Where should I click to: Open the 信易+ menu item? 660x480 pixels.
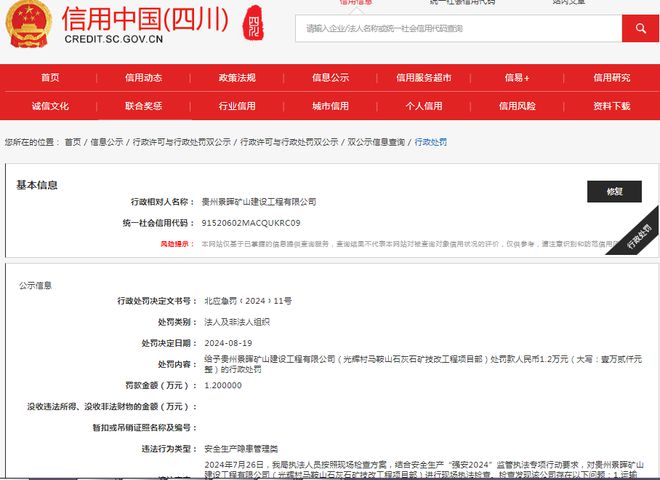point(517,78)
